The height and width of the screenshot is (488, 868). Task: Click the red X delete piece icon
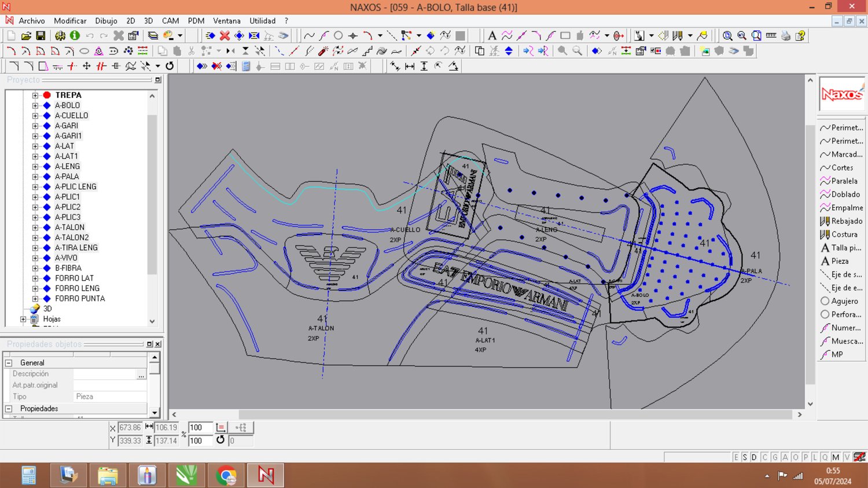point(225,35)
